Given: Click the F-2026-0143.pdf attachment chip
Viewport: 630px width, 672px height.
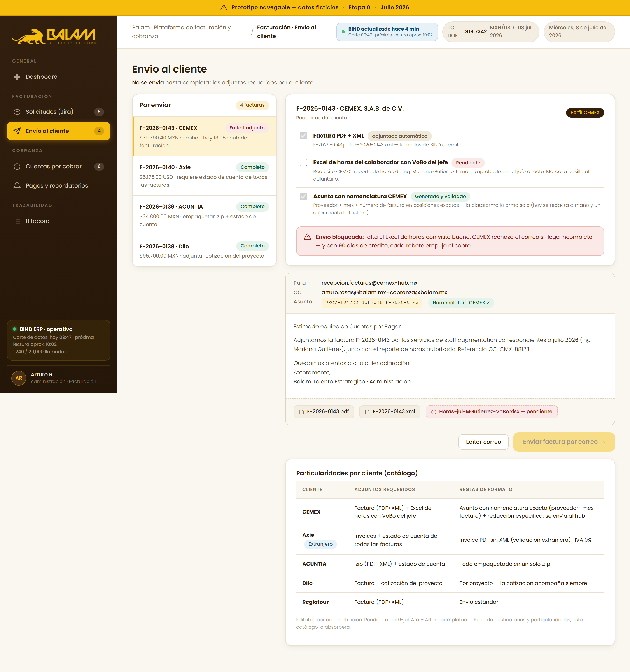Looking at the screenshot, I should pyautogui.click(x=324, y=412).
